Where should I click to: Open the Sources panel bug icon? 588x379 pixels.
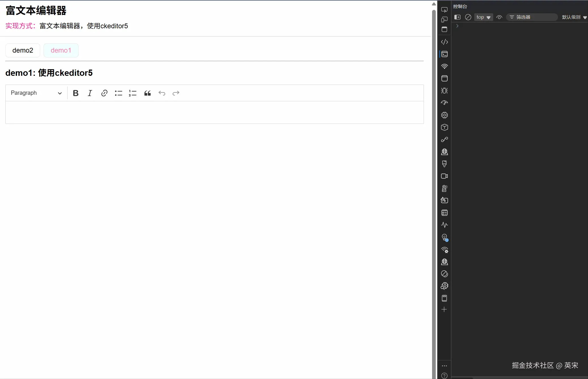coord(444,91)
